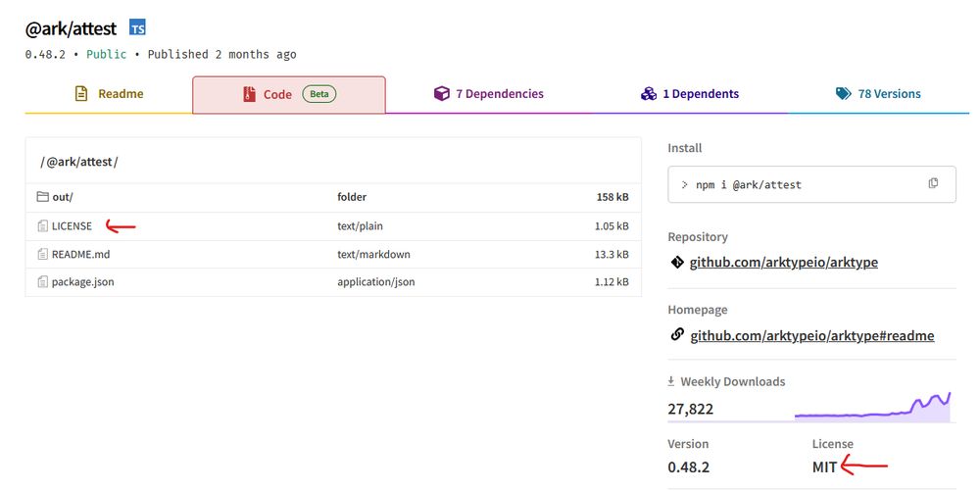Viewport: 980px width, 491px height.
Task: Click the 158 kB size of out/
Action: [x=612, y=197]
